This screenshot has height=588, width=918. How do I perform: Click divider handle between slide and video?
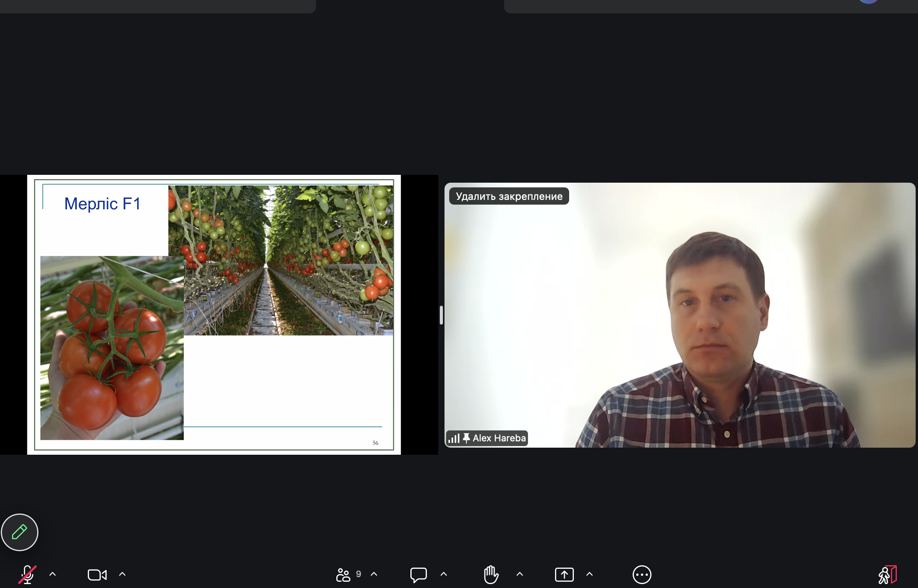(441, 315)
